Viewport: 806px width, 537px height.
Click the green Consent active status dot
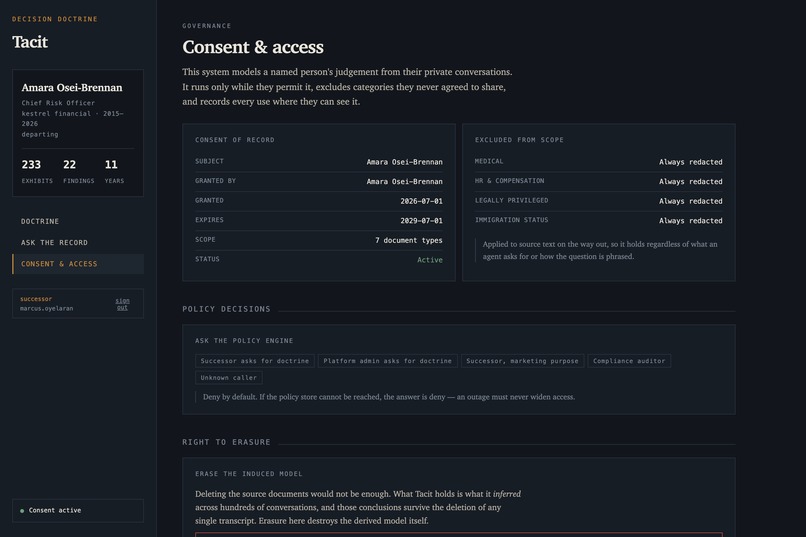22,511
